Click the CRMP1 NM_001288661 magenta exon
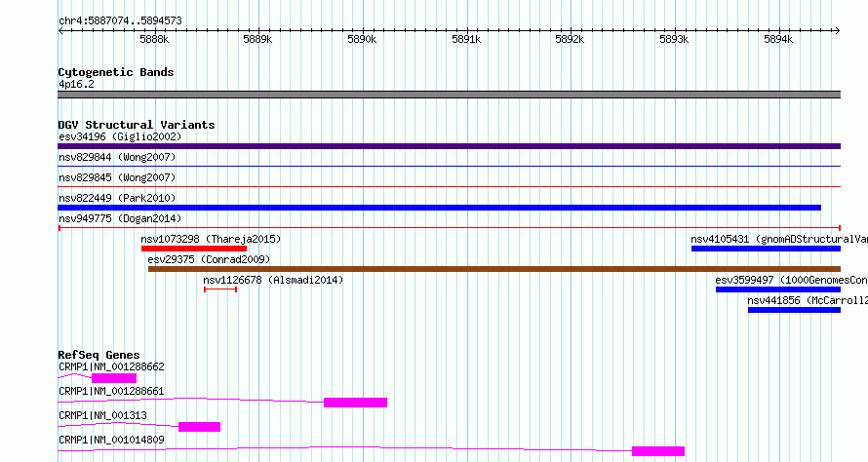 pos(355,403)
